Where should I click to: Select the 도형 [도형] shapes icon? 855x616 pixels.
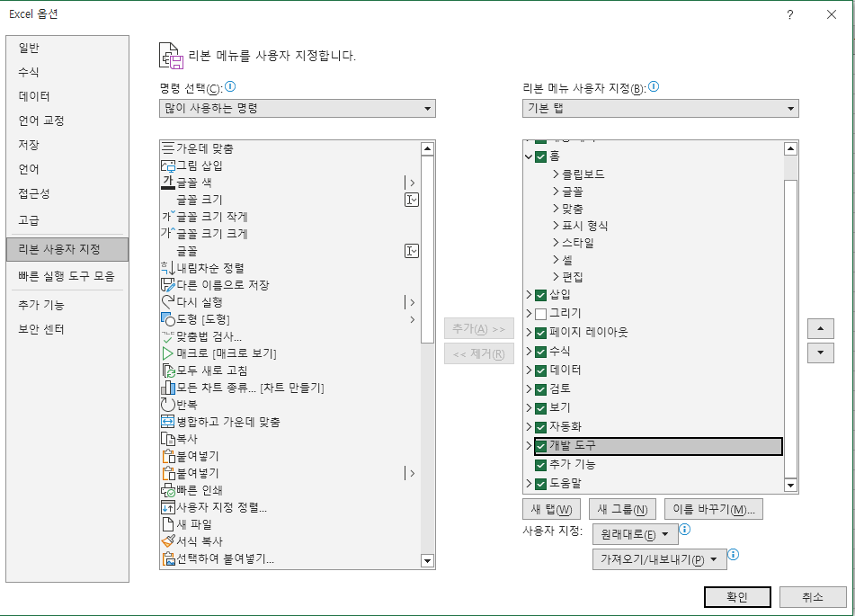coord(168,319)
